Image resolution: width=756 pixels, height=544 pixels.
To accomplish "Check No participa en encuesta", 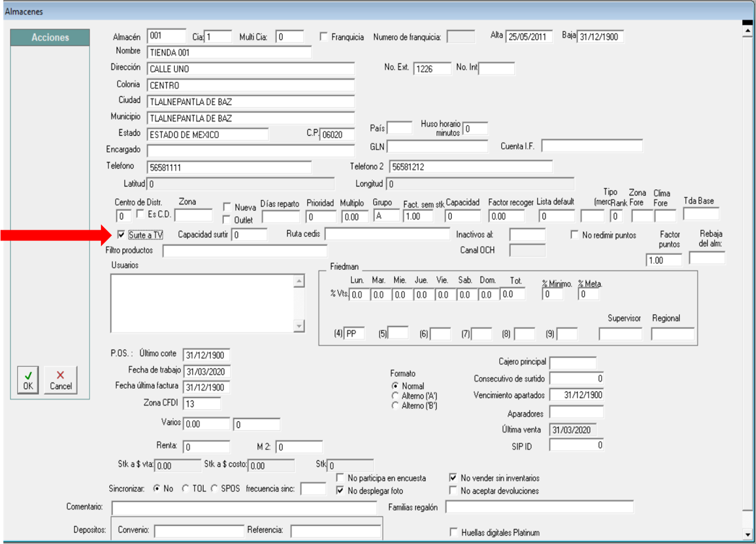I will 340,477.
